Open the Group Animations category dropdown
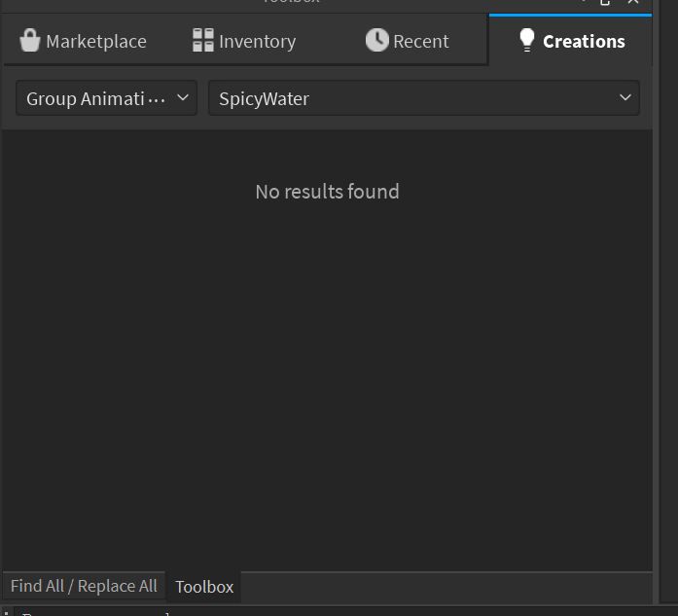Image resolution: width=678 pixels, height=616 pixels. point(106,98)
